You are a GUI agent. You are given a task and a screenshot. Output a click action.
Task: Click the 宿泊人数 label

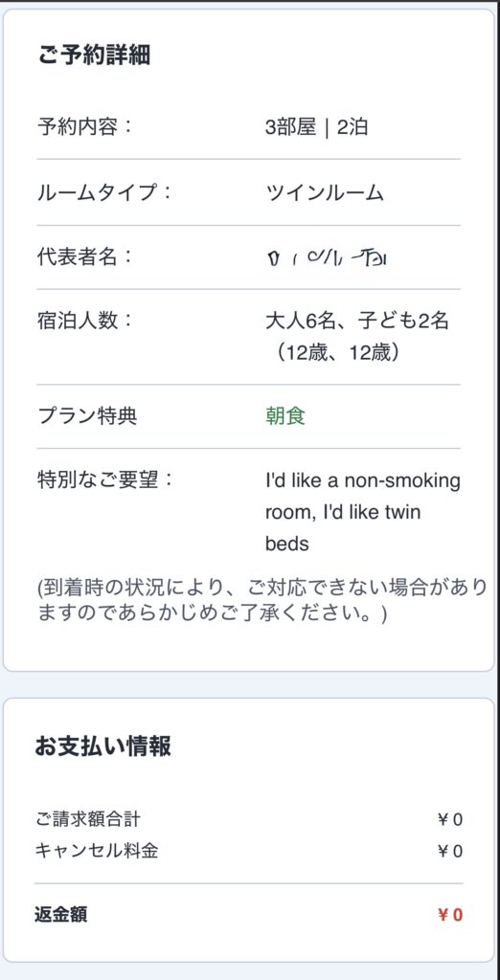(x=86, y=321)
